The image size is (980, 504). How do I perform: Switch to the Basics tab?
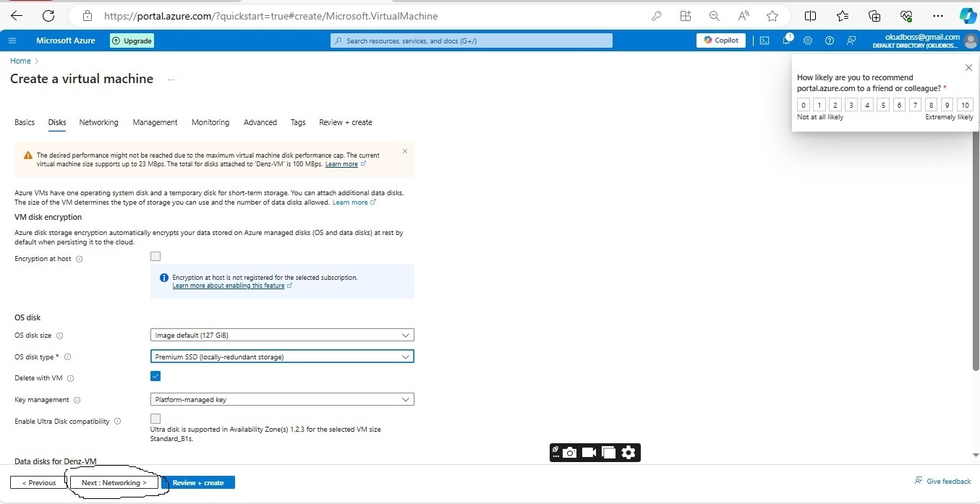click(x=25, y=122)
